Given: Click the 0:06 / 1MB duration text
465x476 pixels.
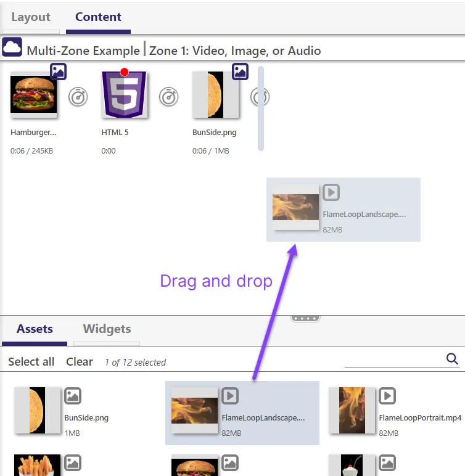Looking at the screenshot, I should [210, 151].
